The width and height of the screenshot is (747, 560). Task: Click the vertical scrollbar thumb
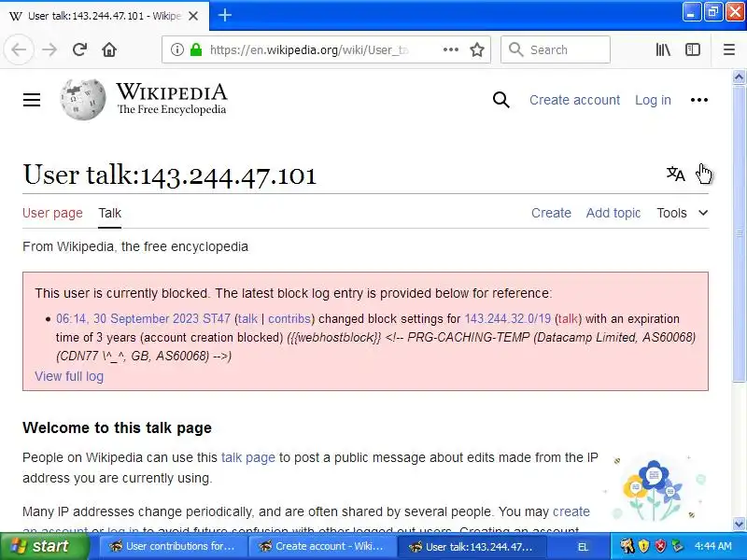click(739, 233)
